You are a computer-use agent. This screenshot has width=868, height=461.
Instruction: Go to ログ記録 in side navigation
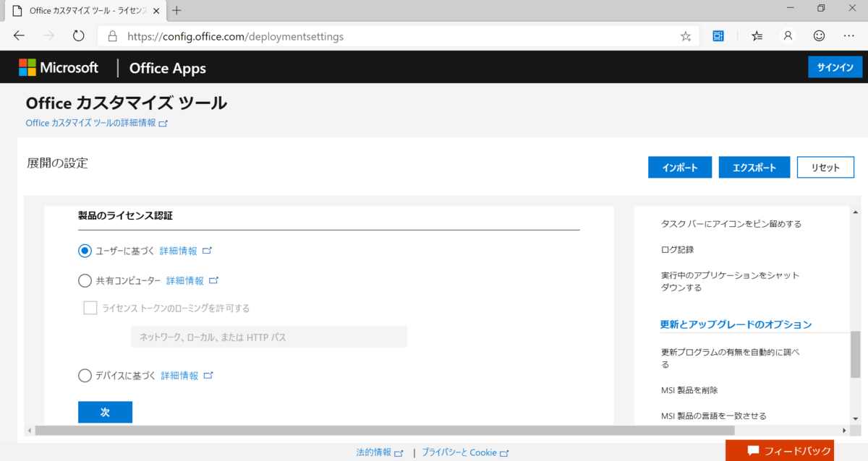click(677, 249)
